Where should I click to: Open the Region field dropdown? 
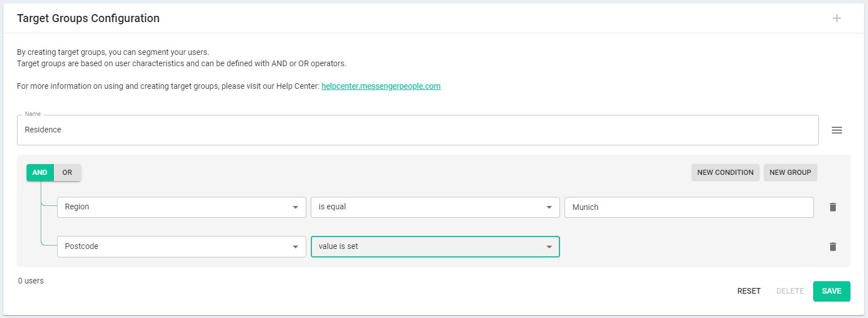click(x=181, y=207)
